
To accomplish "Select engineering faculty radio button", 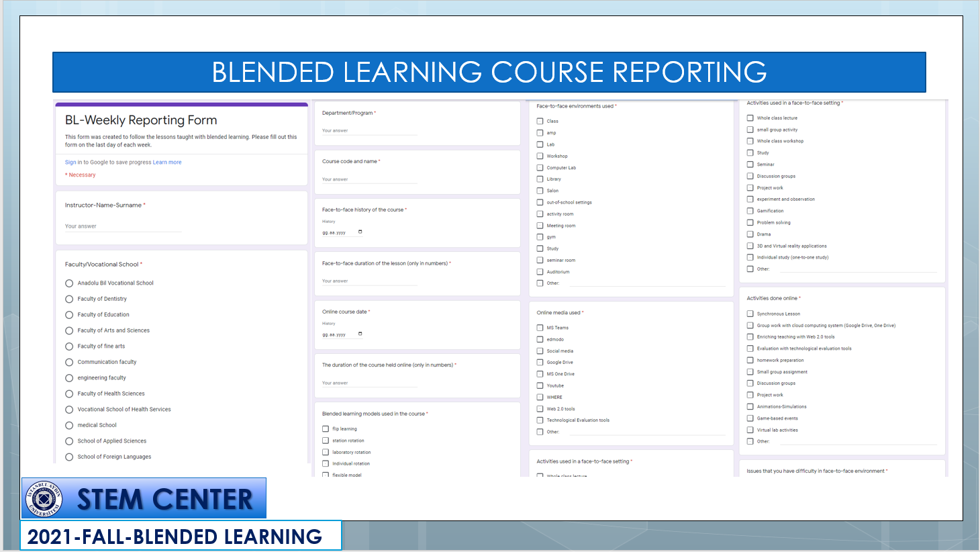I will [x=69, y=378].
